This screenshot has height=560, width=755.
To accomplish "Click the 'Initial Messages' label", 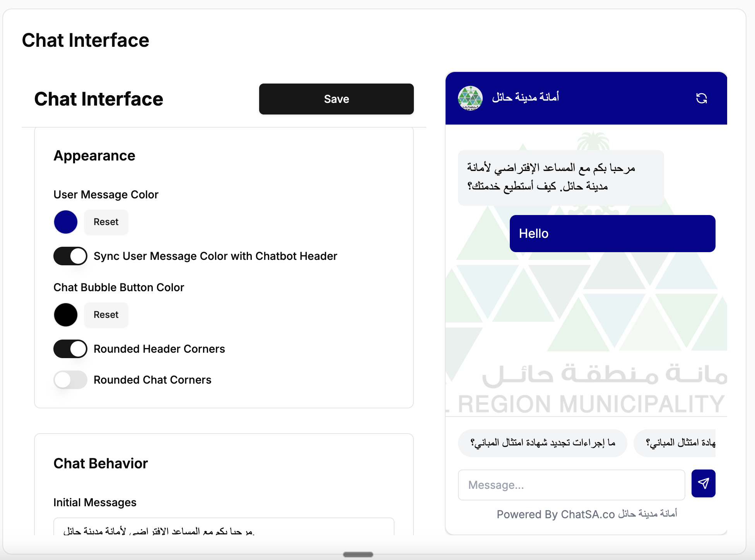I will [x=95, y=502].
